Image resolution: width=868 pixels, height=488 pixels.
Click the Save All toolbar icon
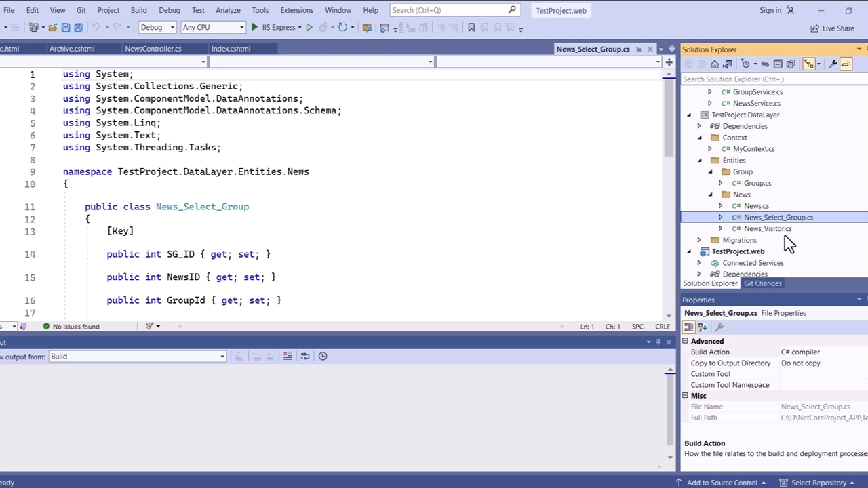point(79,28)
